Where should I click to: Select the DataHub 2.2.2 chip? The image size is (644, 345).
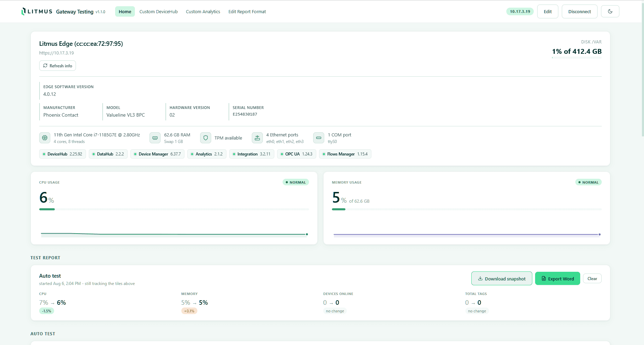point(108,154)
